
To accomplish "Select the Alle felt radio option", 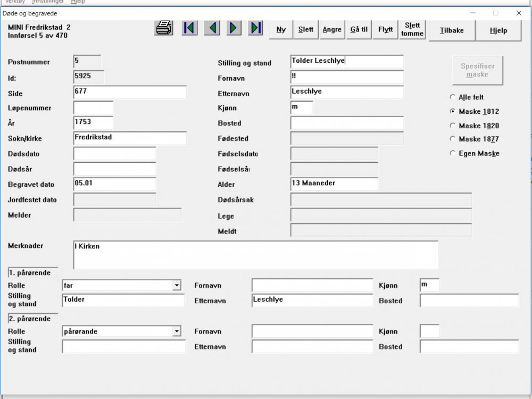I will tap(453, 97).
